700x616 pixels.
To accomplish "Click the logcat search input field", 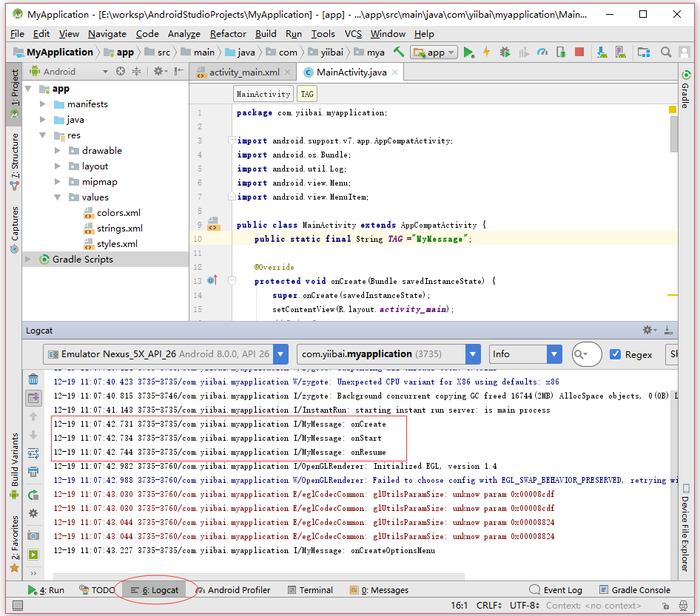I will (593, 354).
